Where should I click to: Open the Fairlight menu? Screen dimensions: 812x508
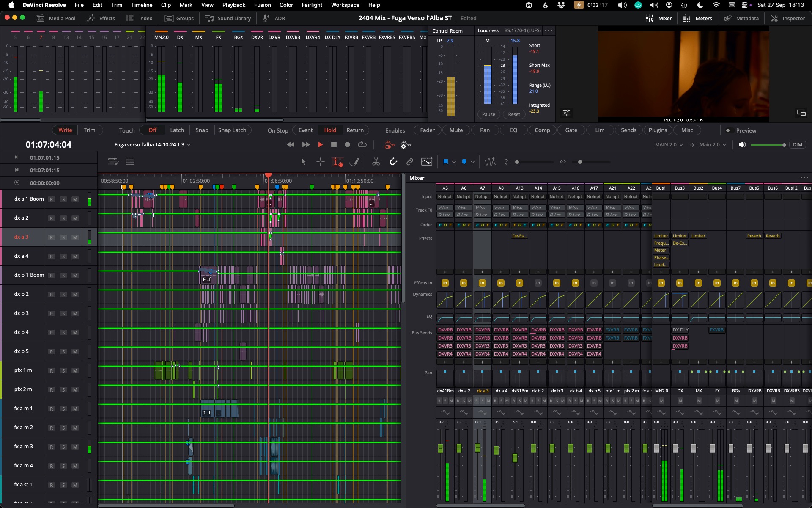[312, 5]
